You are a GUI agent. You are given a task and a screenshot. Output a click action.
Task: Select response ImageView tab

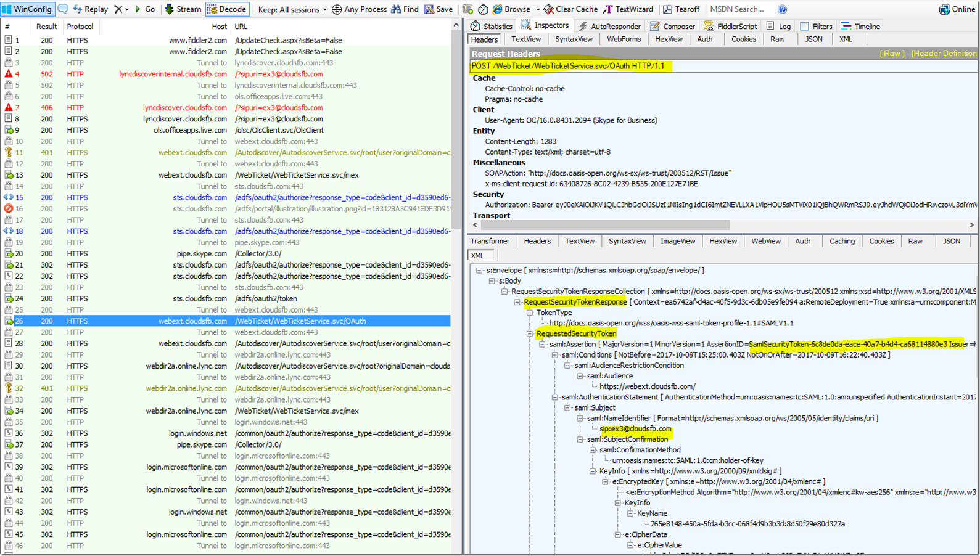pos(678,241)
